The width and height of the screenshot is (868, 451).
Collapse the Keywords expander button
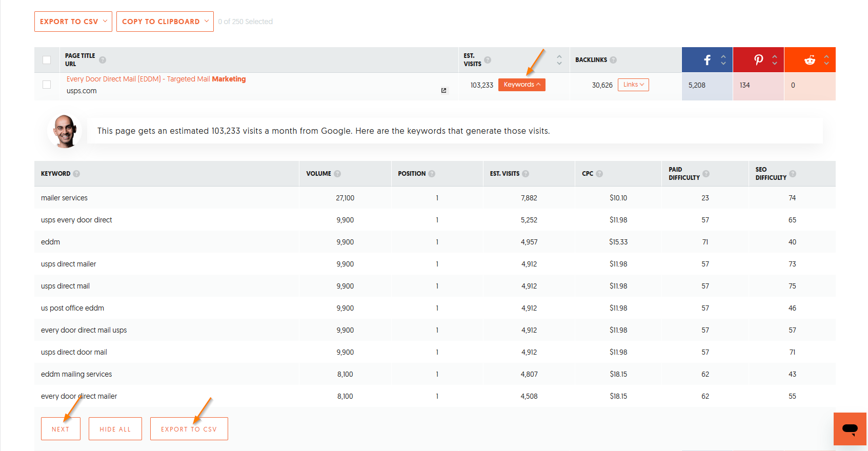pos(522,85)
